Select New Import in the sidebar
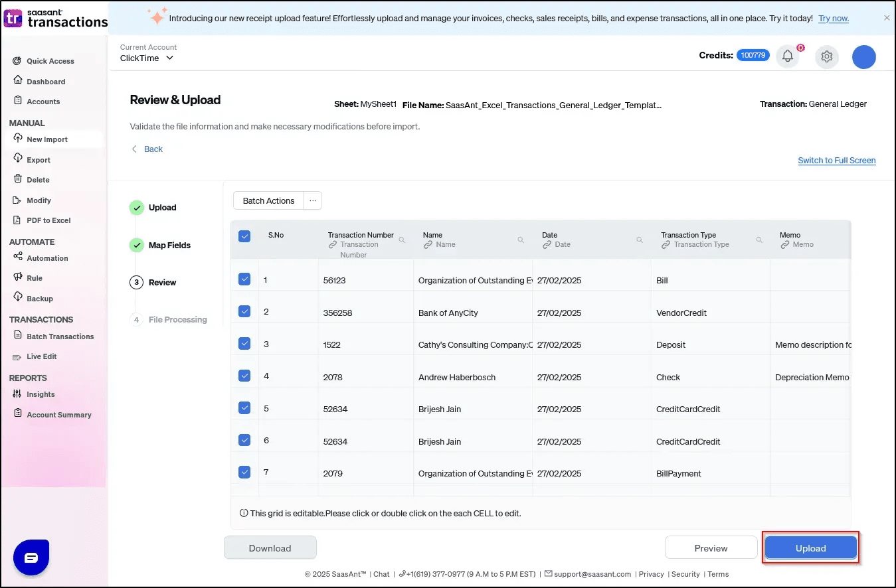 point(46,139)
